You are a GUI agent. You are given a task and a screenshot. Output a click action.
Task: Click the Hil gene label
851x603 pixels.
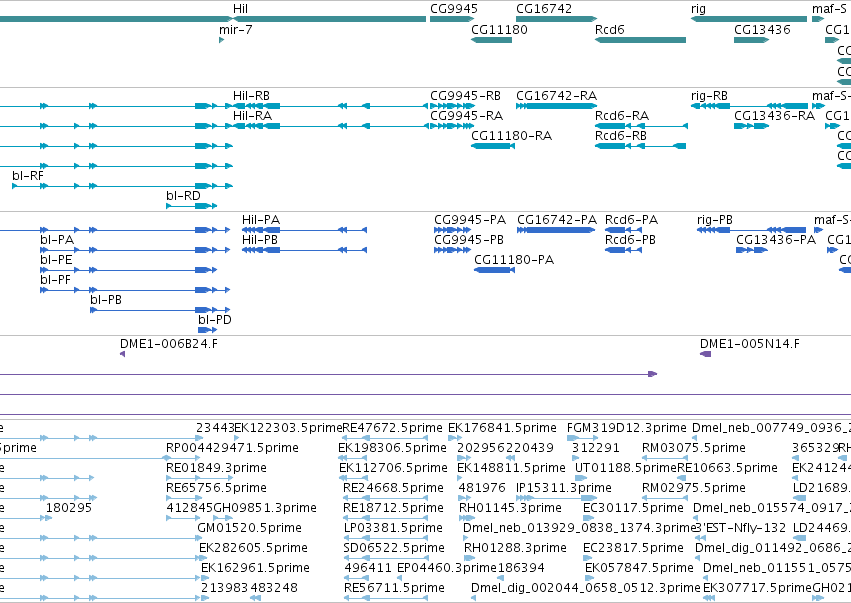240,9
